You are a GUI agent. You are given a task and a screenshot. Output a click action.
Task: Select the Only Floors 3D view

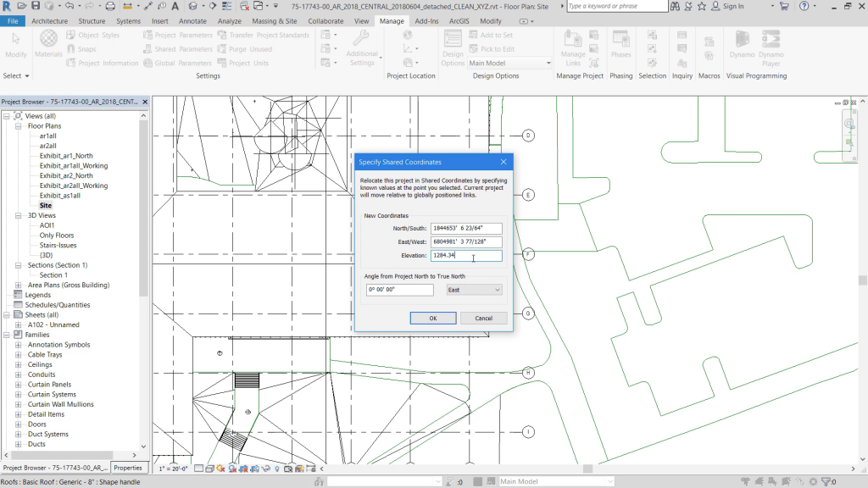click(x=57, y=236)
